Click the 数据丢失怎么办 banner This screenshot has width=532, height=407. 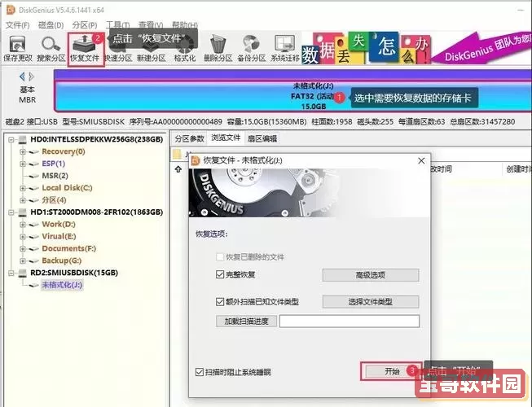367,48
